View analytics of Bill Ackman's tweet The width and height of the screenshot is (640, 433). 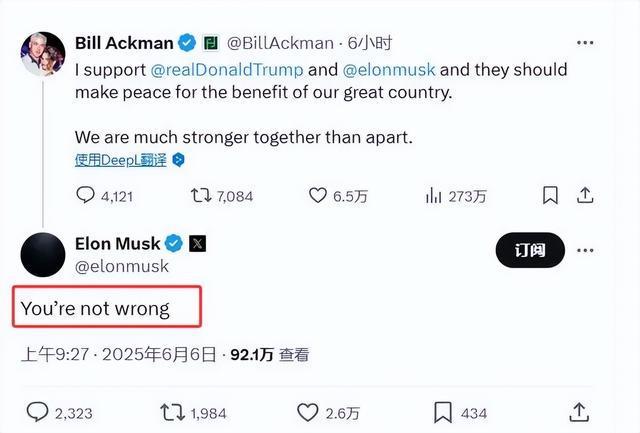click(435, 196)
